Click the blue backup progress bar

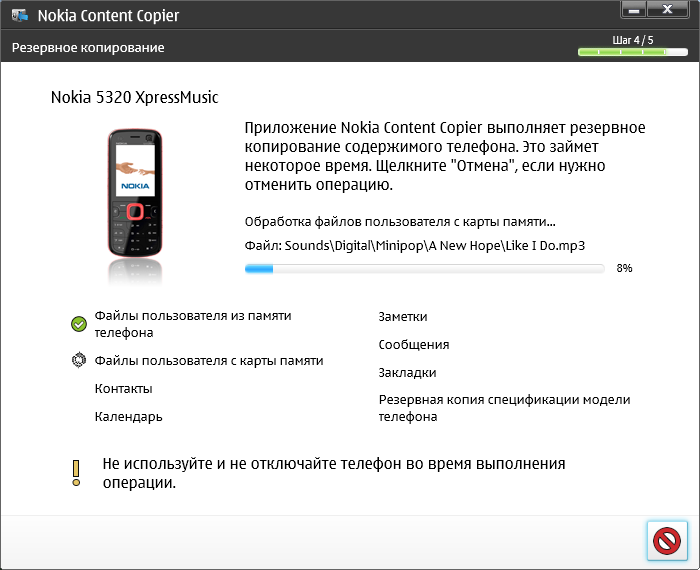pos(425,268)
